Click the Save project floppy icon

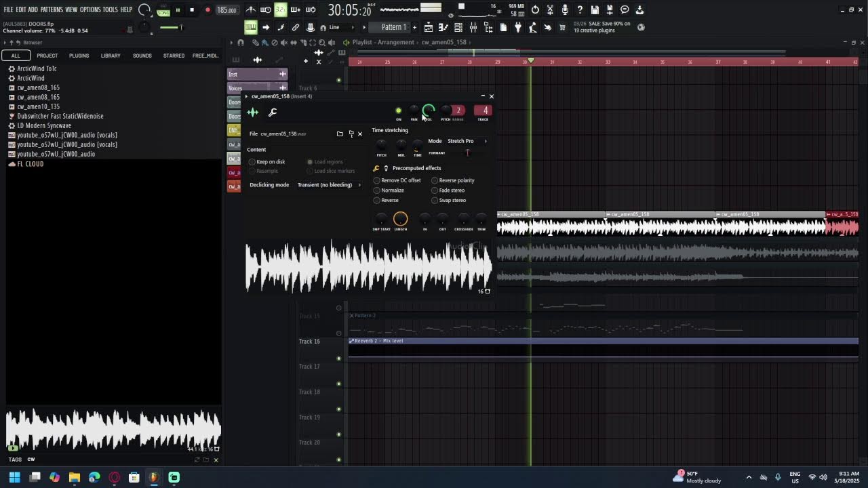[x=595, y=9]
